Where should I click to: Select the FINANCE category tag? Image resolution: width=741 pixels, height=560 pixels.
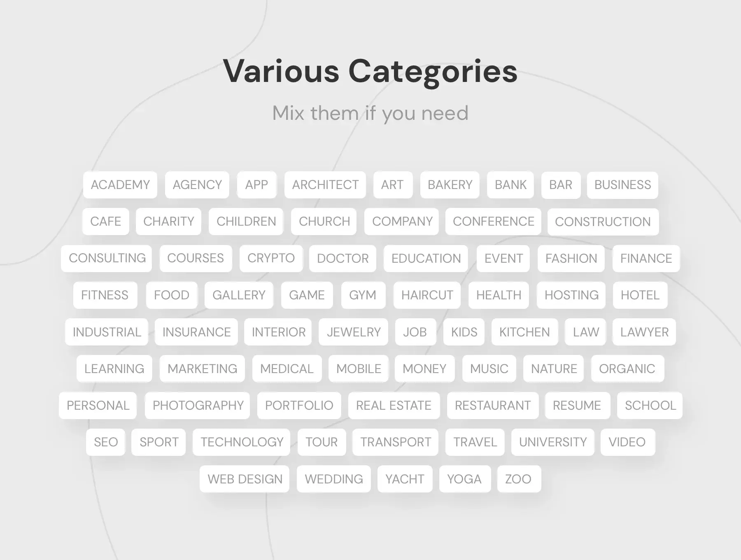646,259
